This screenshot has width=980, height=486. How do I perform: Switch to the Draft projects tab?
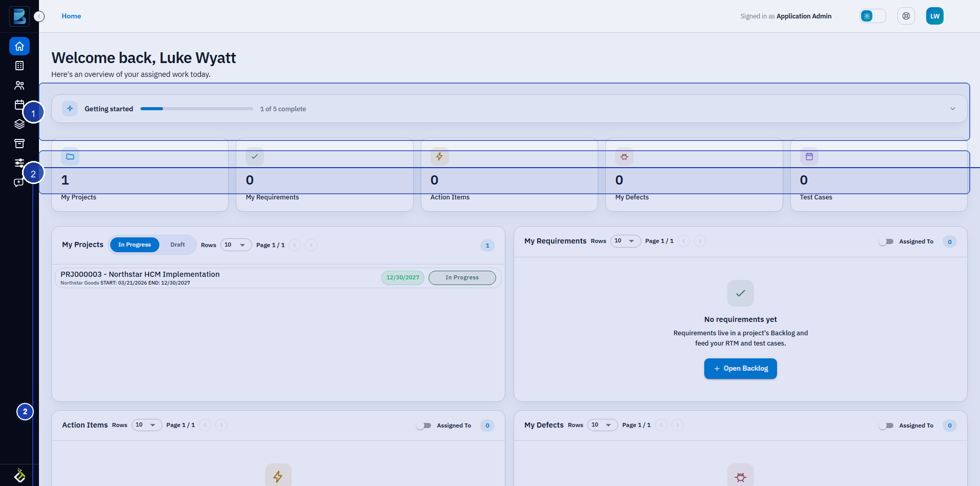[x=178, y=245]
